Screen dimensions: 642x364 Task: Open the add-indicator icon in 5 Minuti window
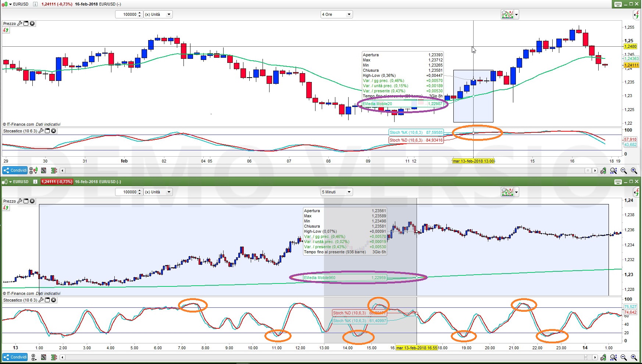click(x=507, y=192)
